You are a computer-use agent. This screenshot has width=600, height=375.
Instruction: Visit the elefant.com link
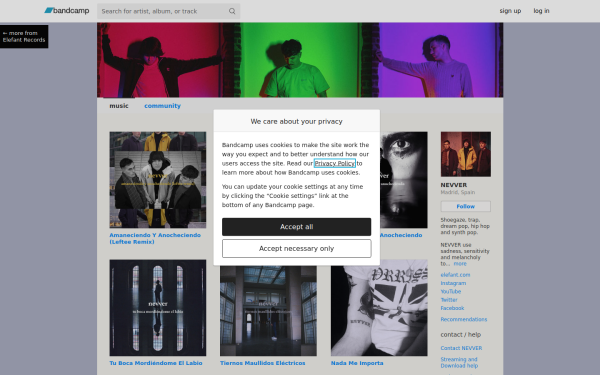(x=455, y=275)
